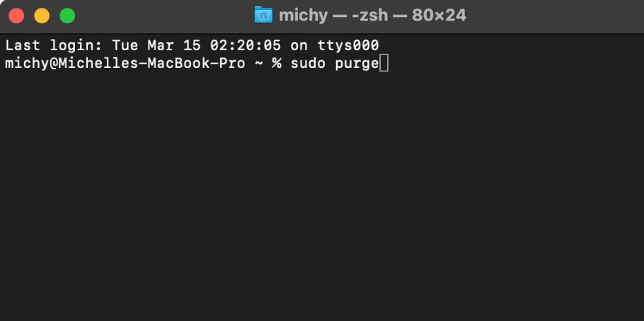Minimize the Terminal window with yellow button

pyautogui.click(x=42, y=16)
